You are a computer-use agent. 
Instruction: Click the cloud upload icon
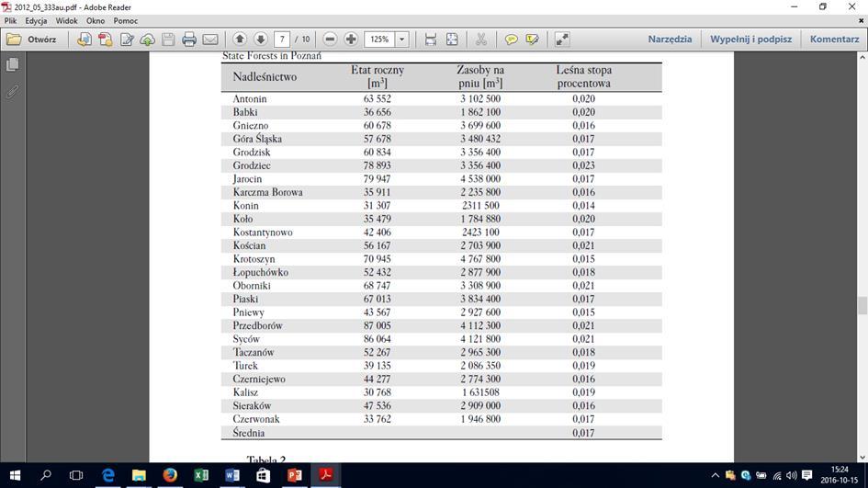click(147, 40)
